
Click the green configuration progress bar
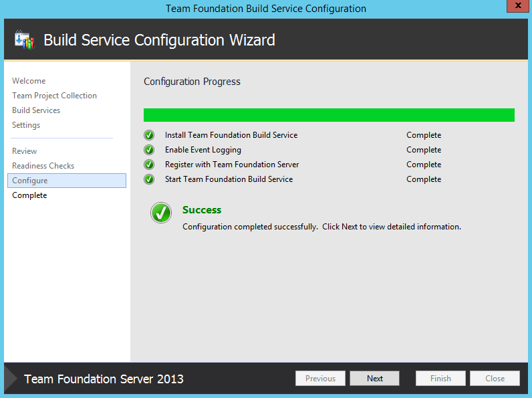329,115
